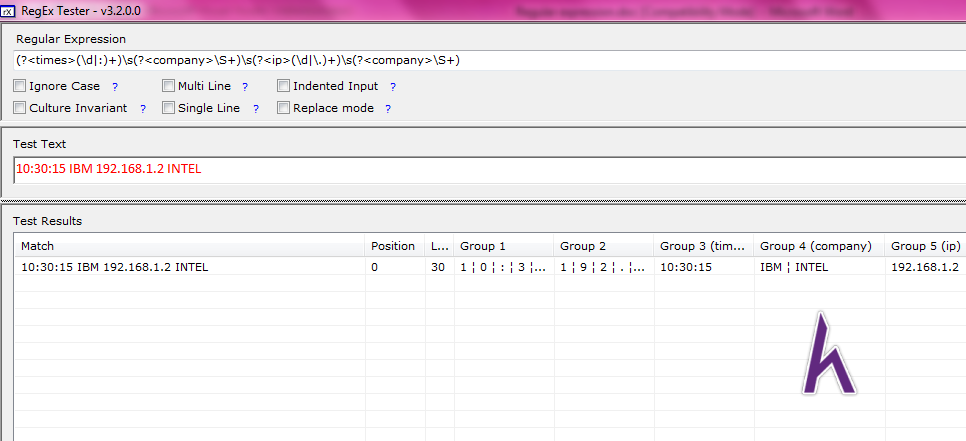Screen dimensions: 966x441
Task: Open help for Indented Input
Action: pos(393,87)
